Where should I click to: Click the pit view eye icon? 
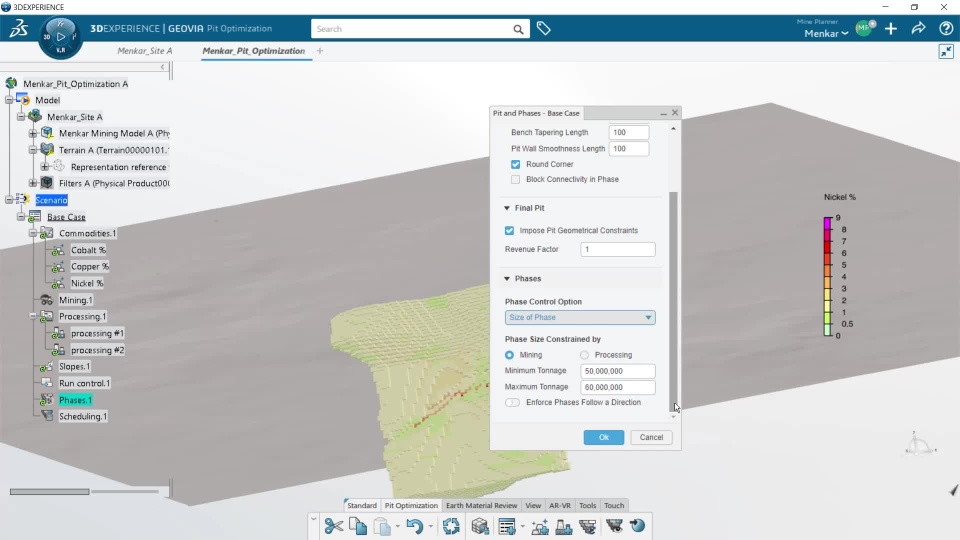[x=614, y=526]
